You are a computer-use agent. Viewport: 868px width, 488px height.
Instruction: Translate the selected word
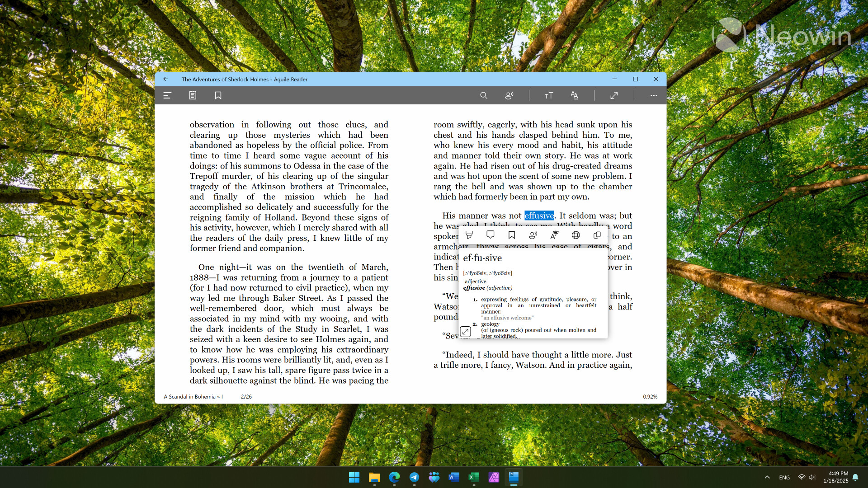pos(554,235)
